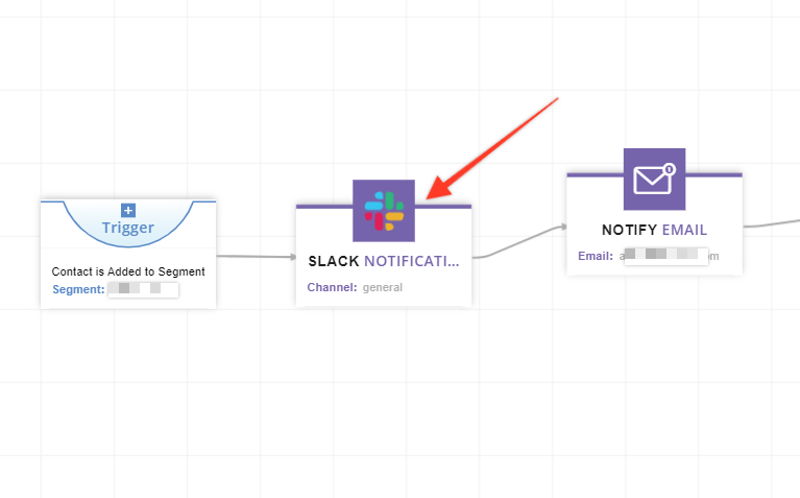Click the envelope icon on the Notify Email node

654,179
